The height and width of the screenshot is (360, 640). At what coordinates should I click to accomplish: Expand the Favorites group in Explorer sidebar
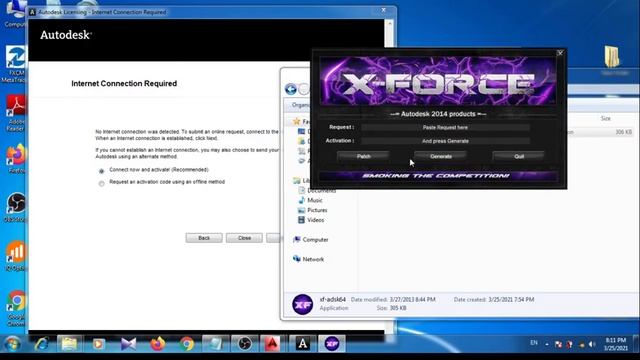(x=301, y=122)
